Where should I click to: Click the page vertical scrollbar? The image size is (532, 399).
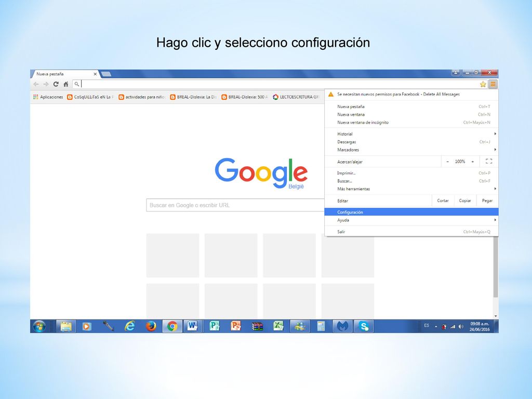pyautogui.click(x=495, y=268)
